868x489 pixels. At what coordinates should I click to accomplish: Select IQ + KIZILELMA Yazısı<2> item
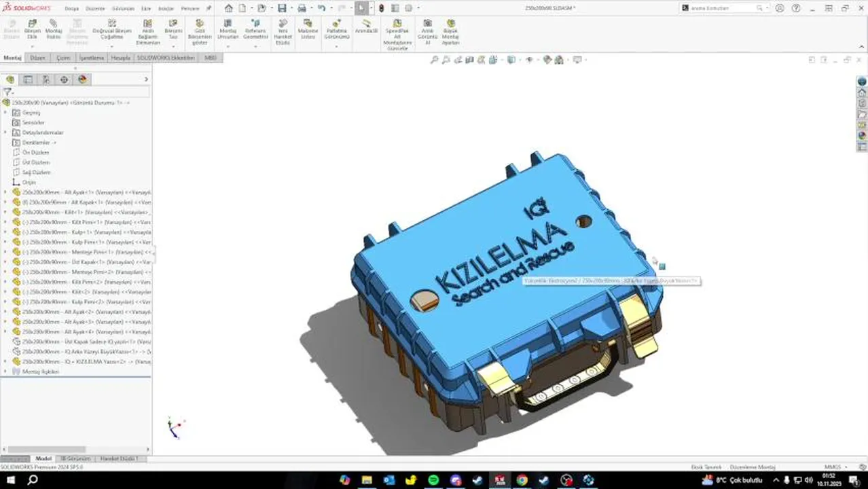(x=81, y=361)
